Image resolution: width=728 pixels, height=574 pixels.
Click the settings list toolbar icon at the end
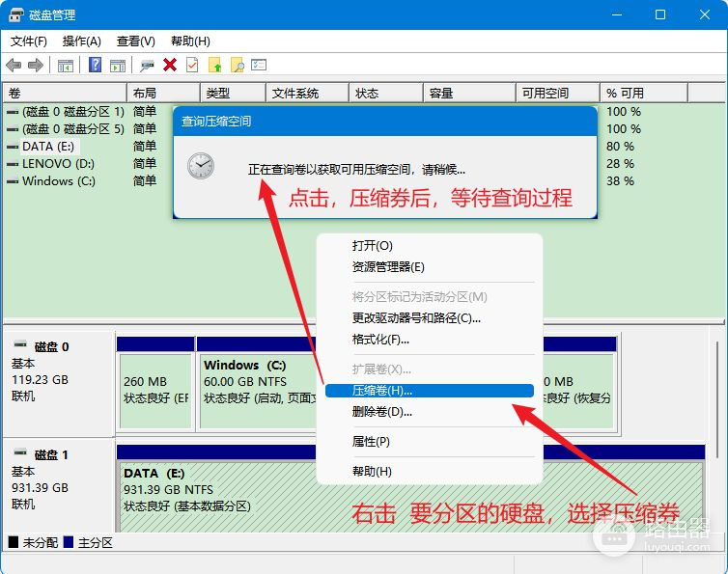(x=259, y=65)
